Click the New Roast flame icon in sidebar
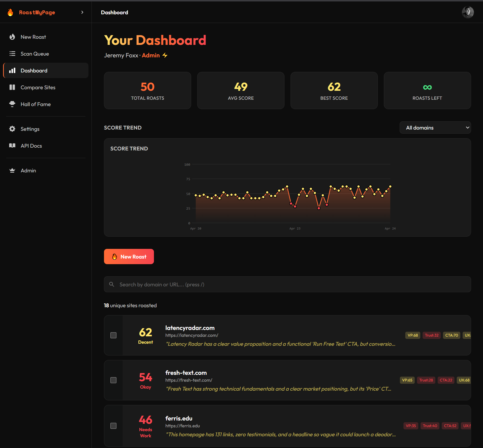 pos(12,37)
